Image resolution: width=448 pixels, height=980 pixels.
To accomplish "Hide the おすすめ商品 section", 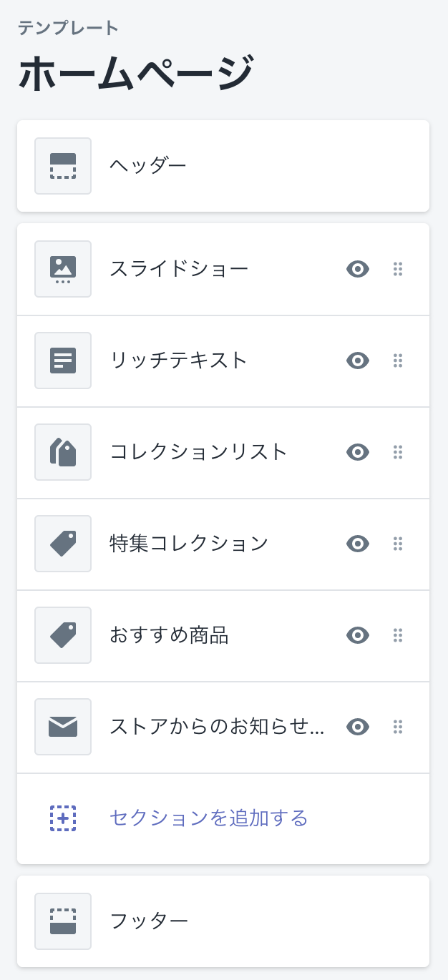I will point(358,635).
